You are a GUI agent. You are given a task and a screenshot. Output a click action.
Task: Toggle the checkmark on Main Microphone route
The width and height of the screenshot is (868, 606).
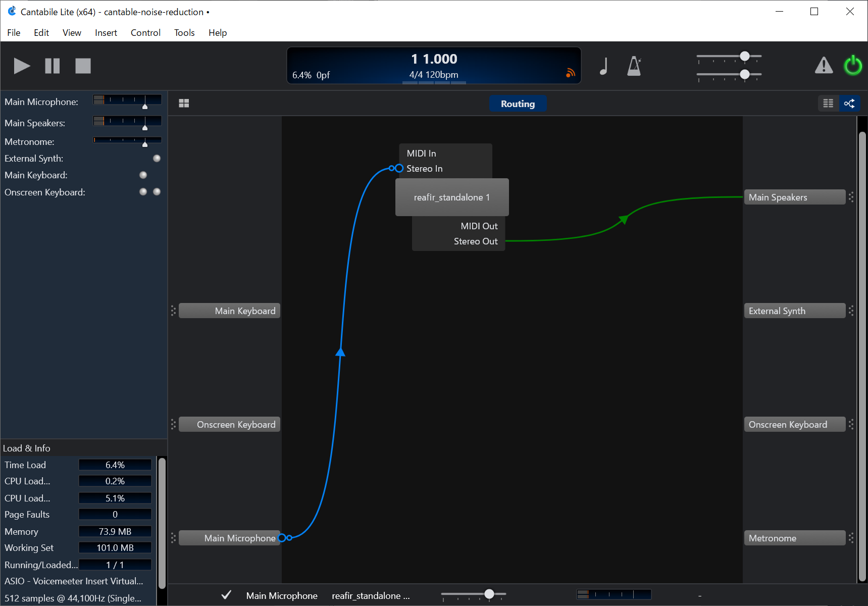coord(226,595)
